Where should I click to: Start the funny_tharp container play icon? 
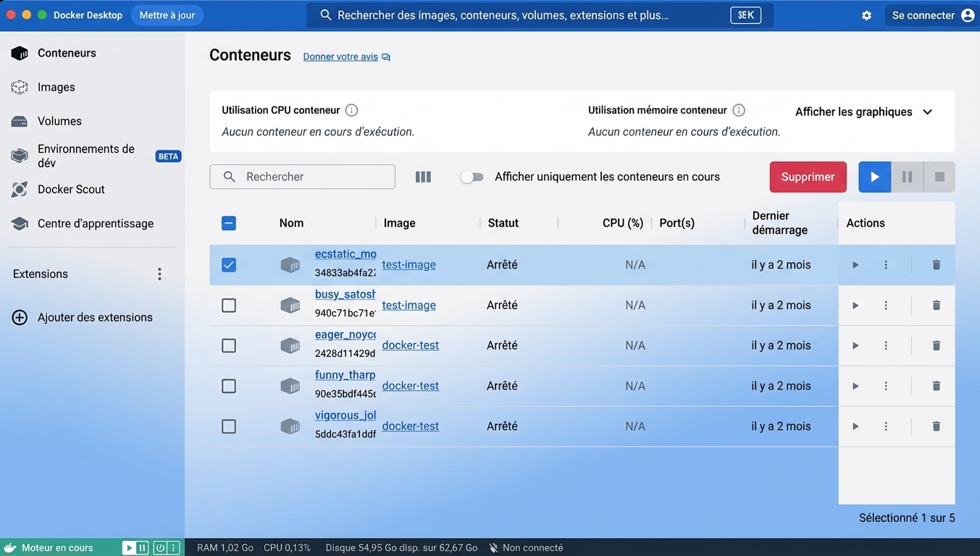click(855, 386)
